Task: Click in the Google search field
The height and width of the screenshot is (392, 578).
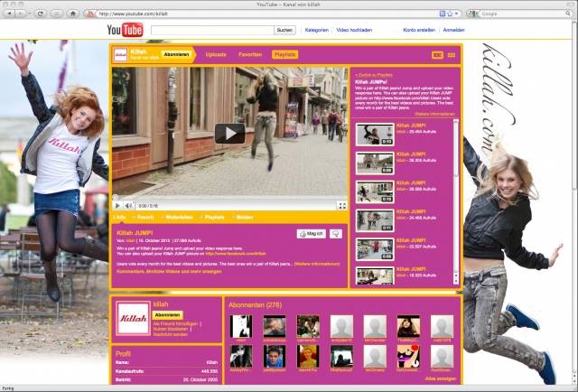Action: pyautogui.click(x=523, y=14)
